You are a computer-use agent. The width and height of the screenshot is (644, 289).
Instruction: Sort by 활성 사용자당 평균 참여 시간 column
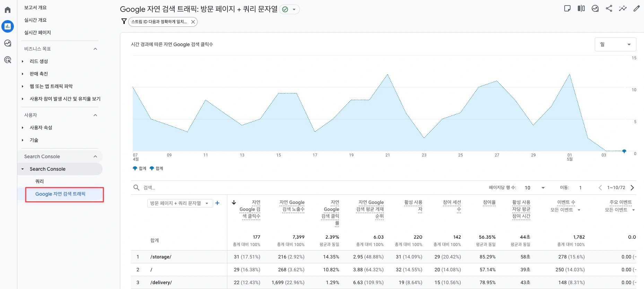pyautogui.click(x=521, y=209)
